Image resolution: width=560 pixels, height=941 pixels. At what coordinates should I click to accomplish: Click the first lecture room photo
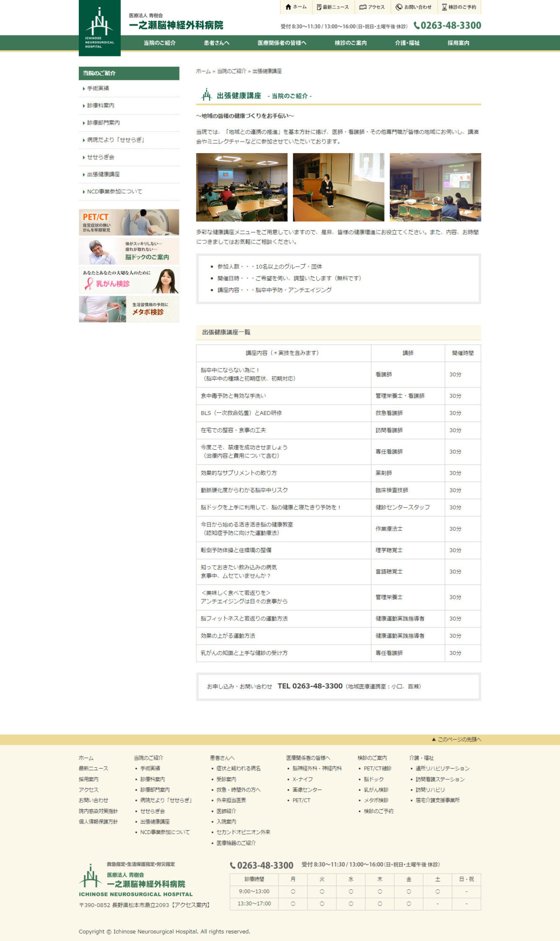[x=242, y=187]
